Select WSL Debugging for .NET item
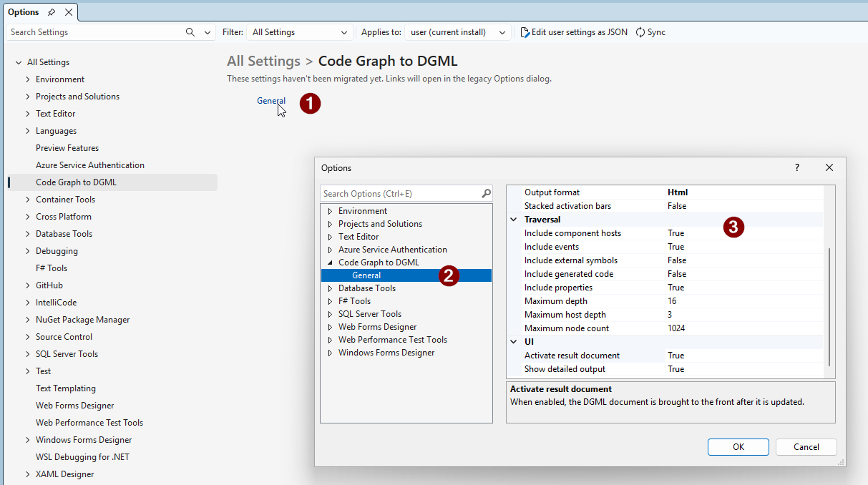 pyautogui.click(x=82, y=457)
